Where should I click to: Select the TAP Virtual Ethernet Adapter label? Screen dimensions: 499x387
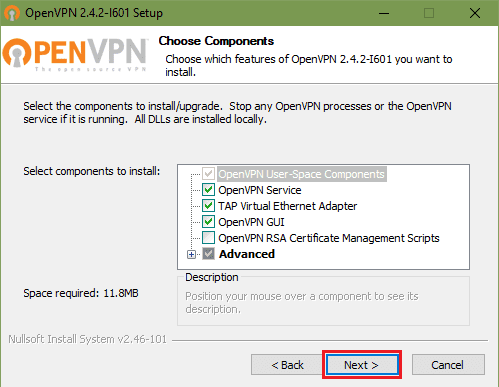(x=287, y=206)
